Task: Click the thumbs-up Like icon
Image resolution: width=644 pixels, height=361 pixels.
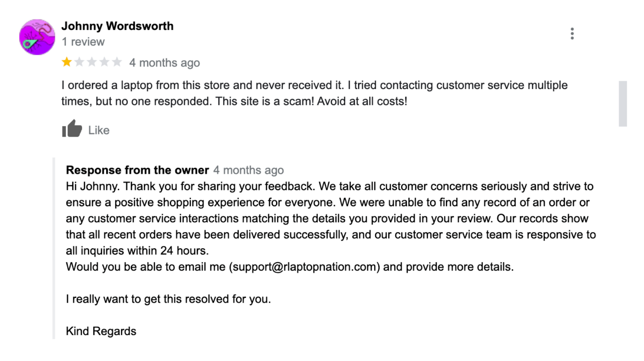Action: (72, 129)
